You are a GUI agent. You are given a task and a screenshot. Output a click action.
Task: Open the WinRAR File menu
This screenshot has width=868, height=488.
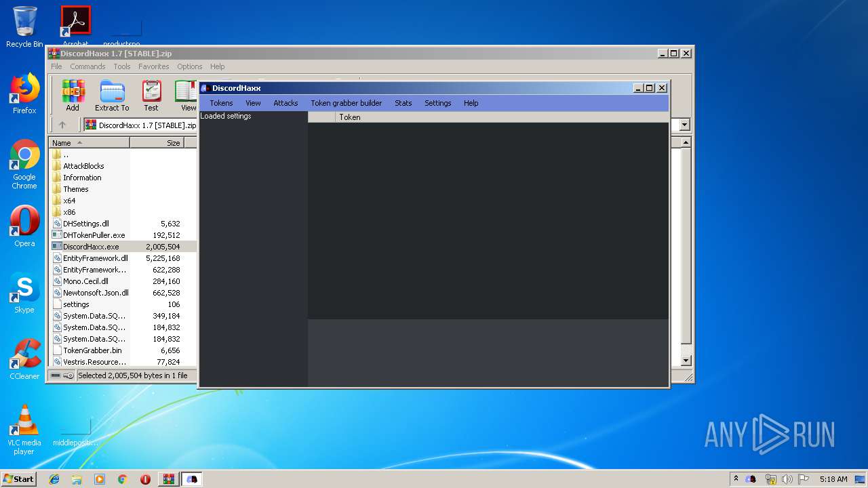click(56, 66)
